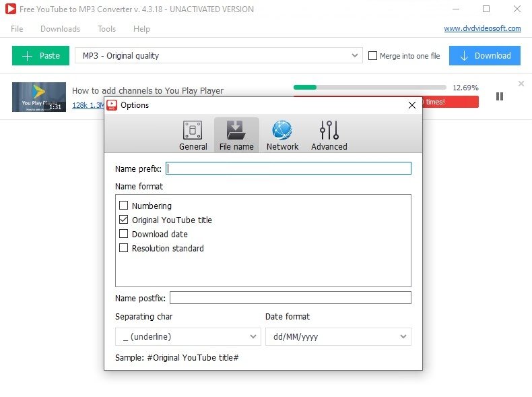The height and width of the screenshot is (397, 532).
Task: Uncheck Original YouTube title option
Action: pyautogui.click(x=123, y=220)
